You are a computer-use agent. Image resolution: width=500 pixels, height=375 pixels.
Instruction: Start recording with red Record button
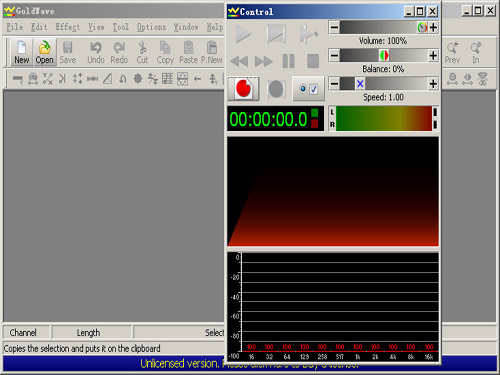click(244, 88)
